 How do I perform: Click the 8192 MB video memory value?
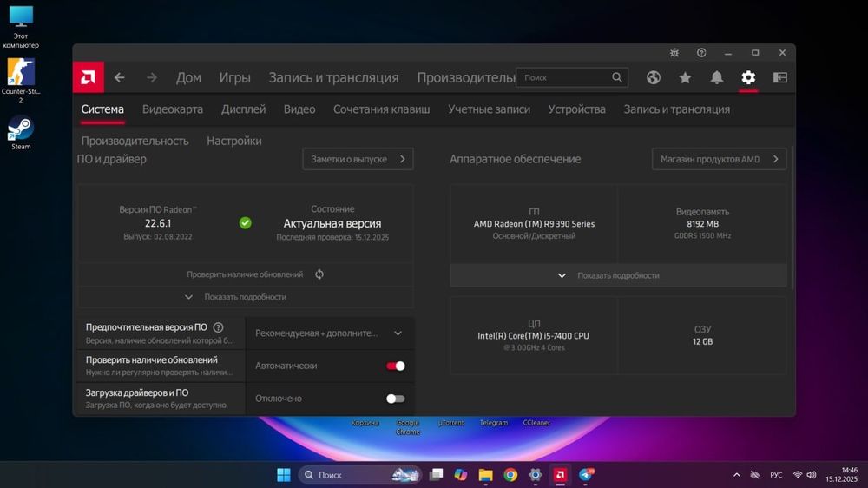coord(702,224)
